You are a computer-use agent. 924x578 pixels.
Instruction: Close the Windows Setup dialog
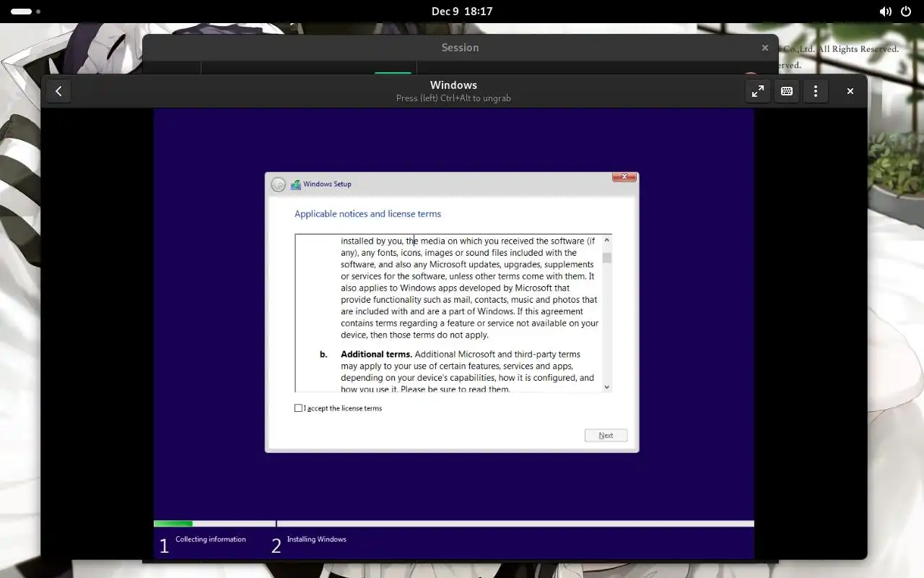pyautogui.click(x=624, y=177)
